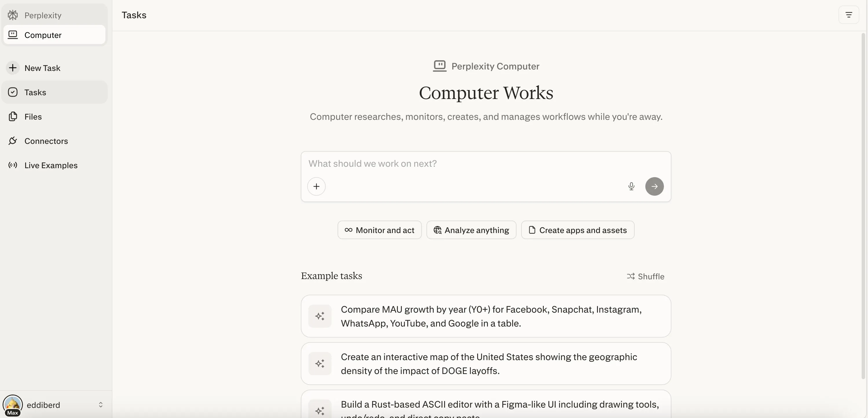This screenshot has height=418, width=868.
Task: Select Create apps and assets
Action: (x=578, y=230)
